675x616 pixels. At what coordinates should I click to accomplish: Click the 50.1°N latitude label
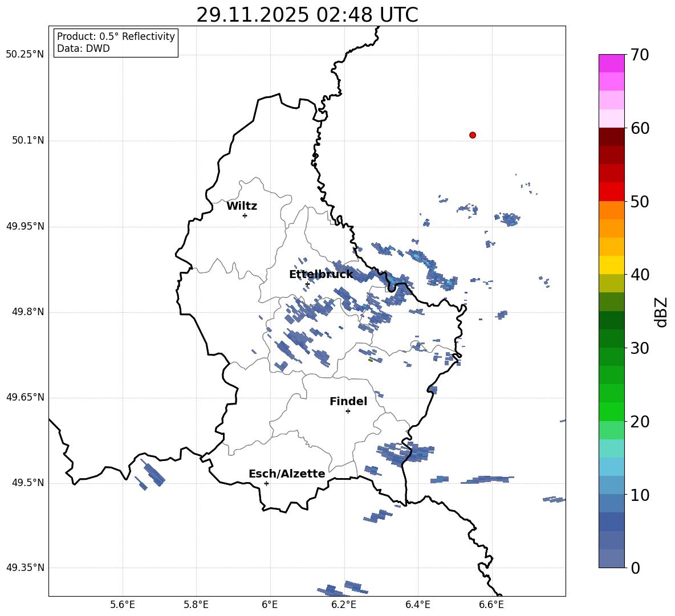pos(28,140)
